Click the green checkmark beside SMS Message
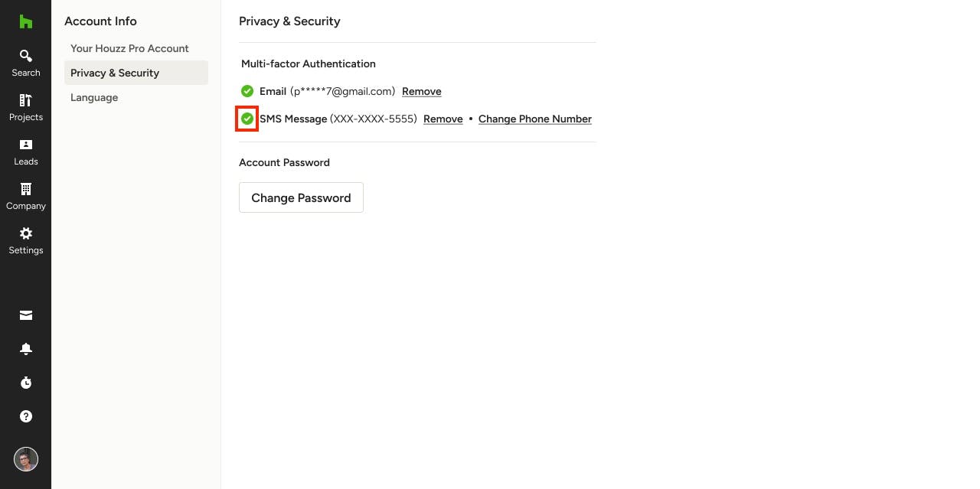The width and height of the screenshot is (980, 489). [247, 119]
